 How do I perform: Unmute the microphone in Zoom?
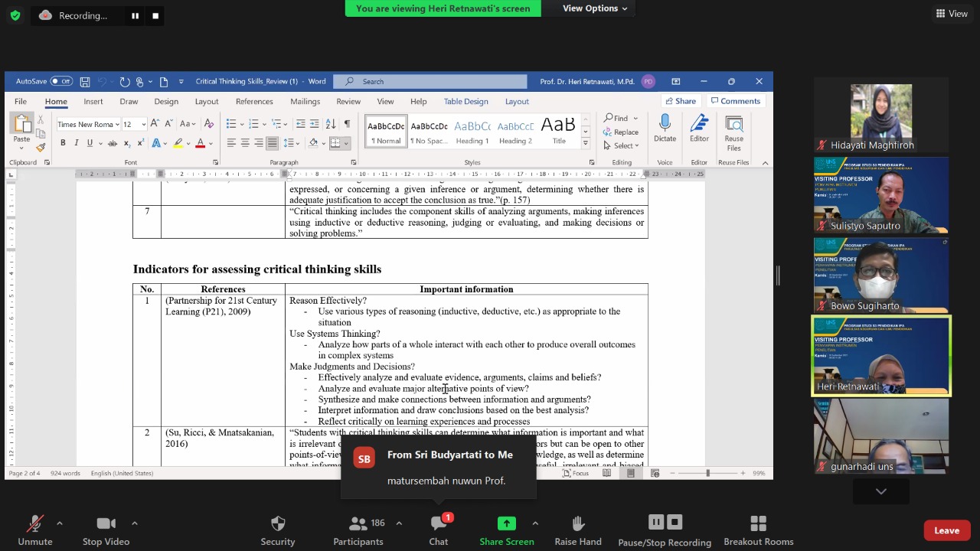(35, 523)
